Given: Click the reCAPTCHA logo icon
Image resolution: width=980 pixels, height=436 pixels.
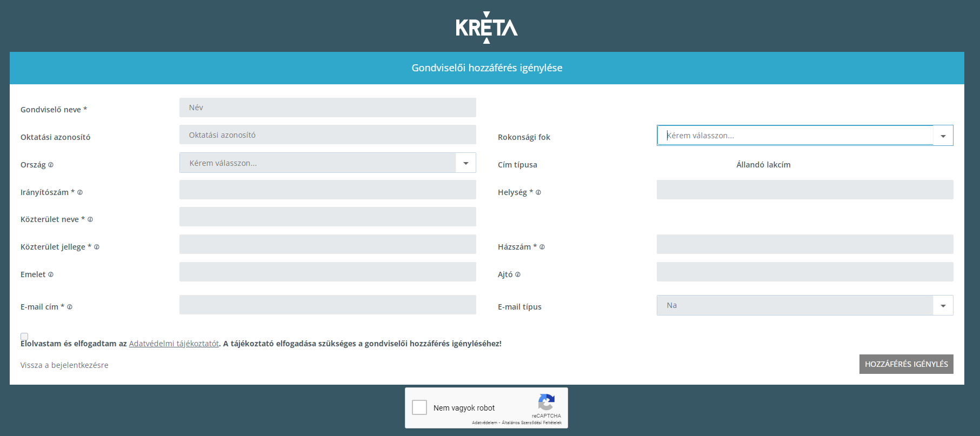Looking at the screenshot, I should 546,403.
